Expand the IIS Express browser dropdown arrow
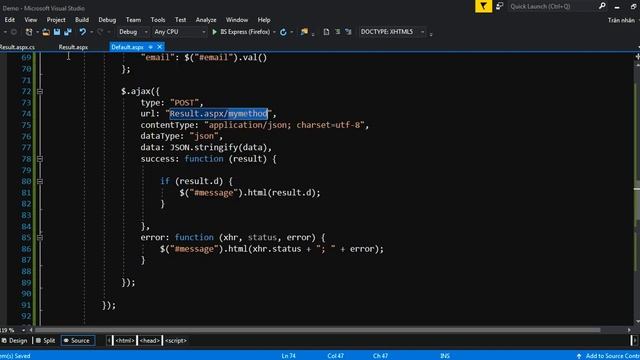This screenshot has width=640, height=360. pyautogui.click(x=274, y=32)
